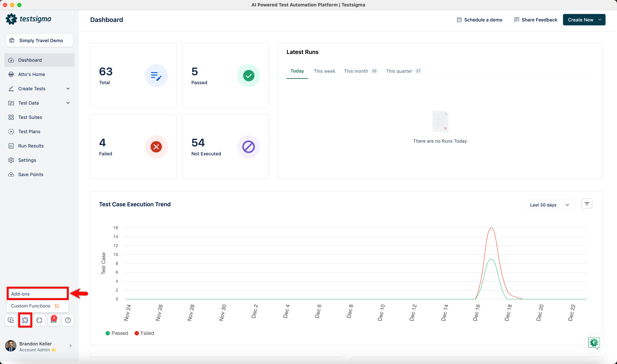Click the help question mark icon

coord(68,320)
